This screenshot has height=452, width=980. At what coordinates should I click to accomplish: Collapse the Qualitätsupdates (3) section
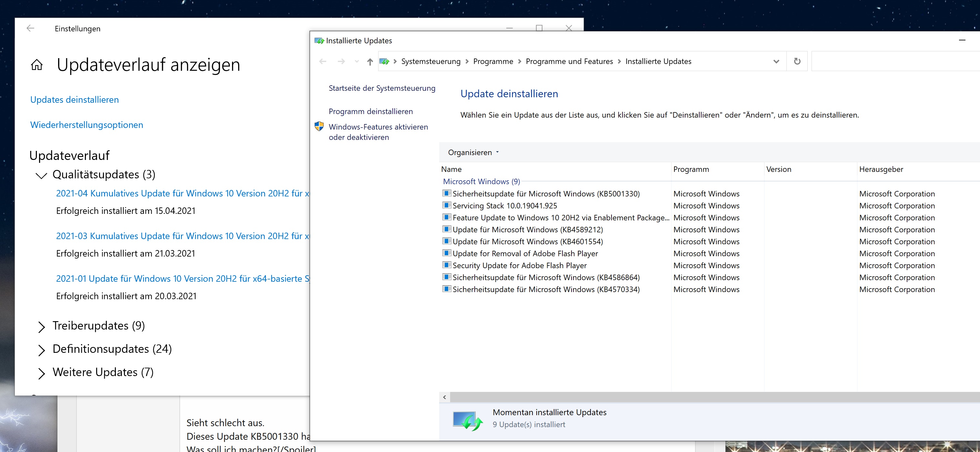(41, 175)
